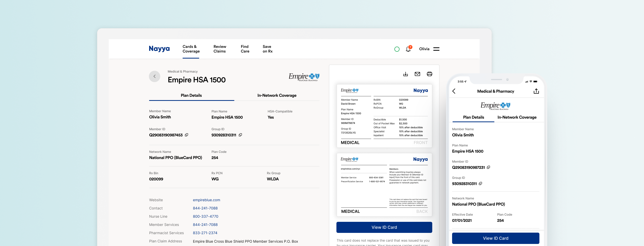Go back using the round chevron button
Image resolution: width=644 pixels, height=246 pixels.
click(x=155, y=76)
